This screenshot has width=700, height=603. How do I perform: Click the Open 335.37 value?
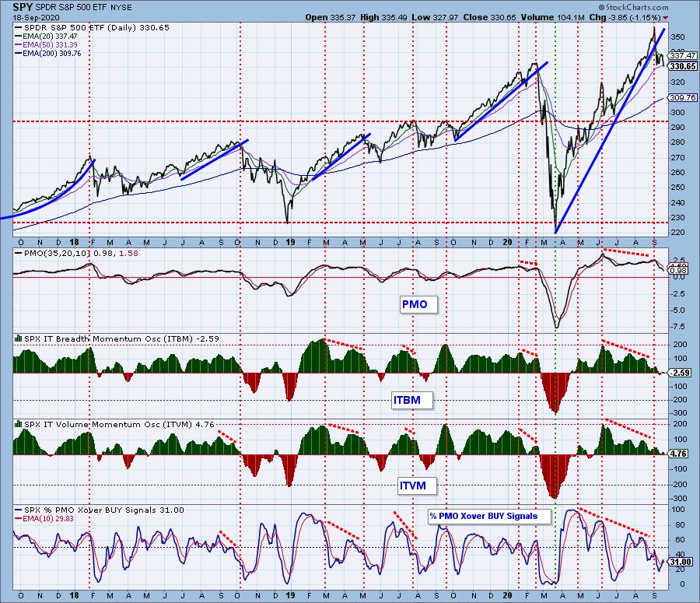pos(331,17)
